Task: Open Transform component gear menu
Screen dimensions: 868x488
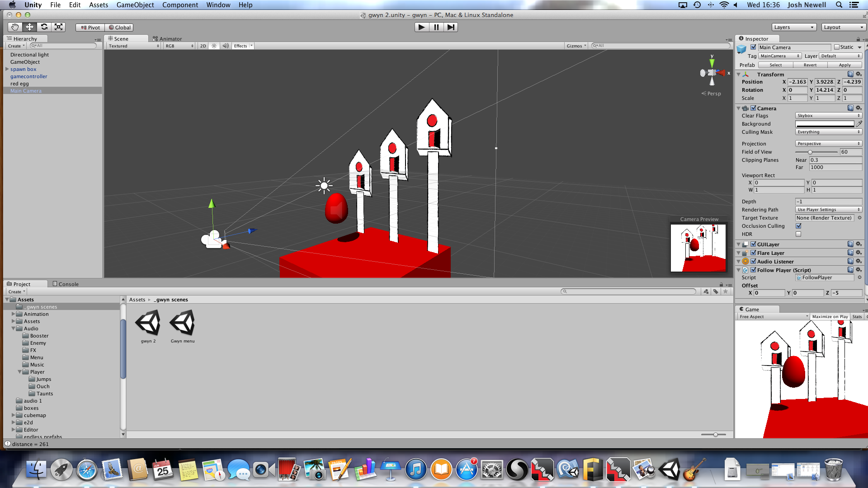Action: tap(859, 74)
